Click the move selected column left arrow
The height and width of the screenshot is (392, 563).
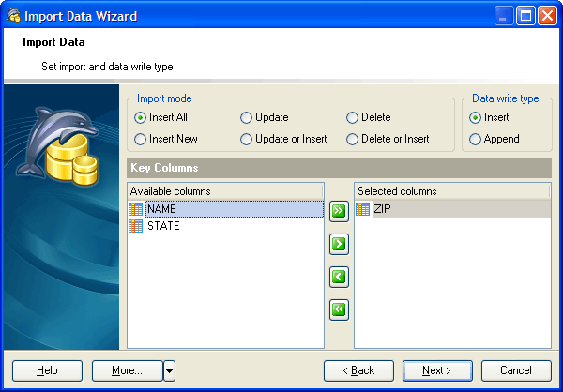click(339, 277)
